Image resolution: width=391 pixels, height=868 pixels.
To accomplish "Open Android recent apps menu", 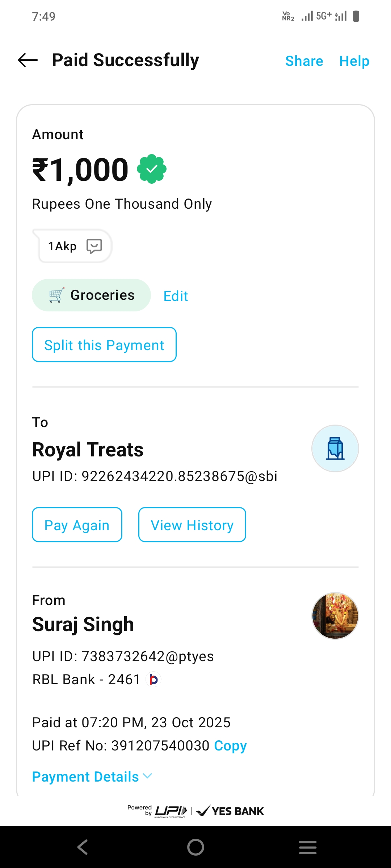I will click(x=308, y=847).
